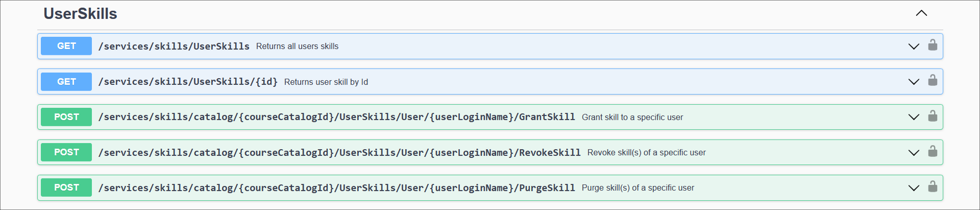Expand the GET /services/skills/UserSkills row chevron
The image size is (980, 210).
tap(914, 46)
